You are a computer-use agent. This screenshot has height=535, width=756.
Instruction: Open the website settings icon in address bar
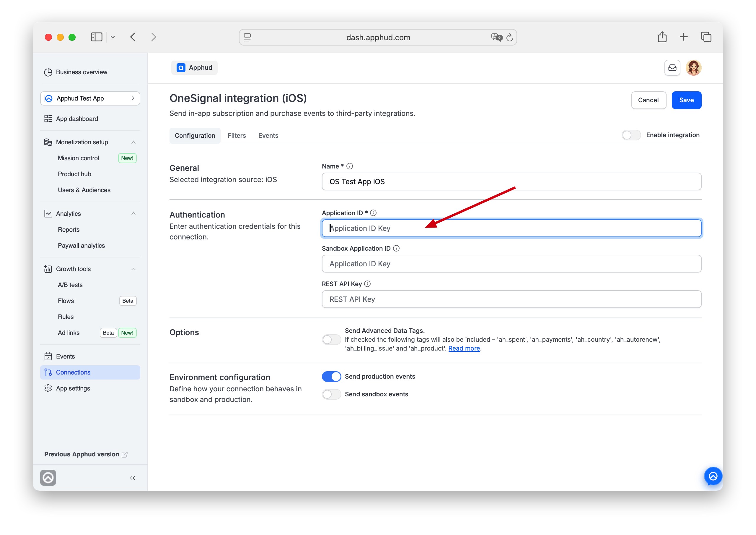tap(247, 37)
